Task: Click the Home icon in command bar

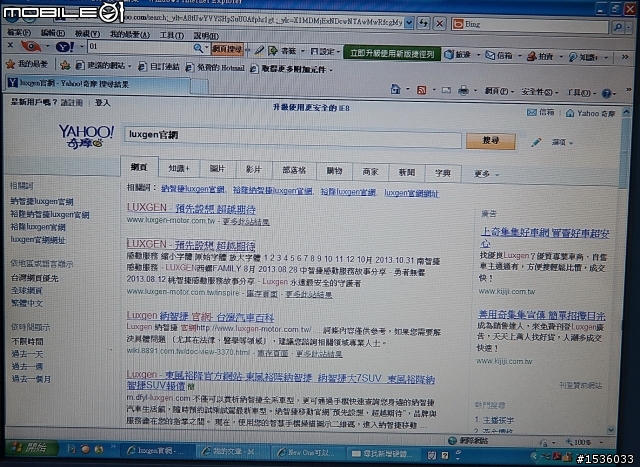Action: 395,89
